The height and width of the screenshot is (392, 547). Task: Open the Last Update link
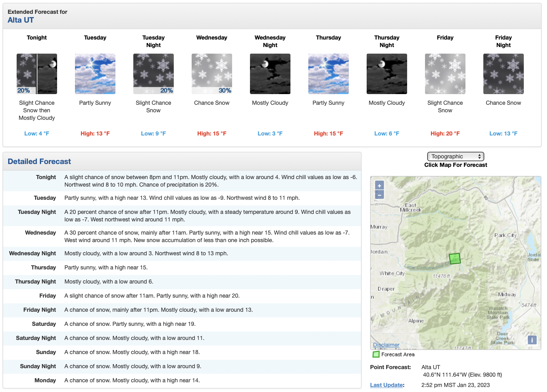coord(386,385)
